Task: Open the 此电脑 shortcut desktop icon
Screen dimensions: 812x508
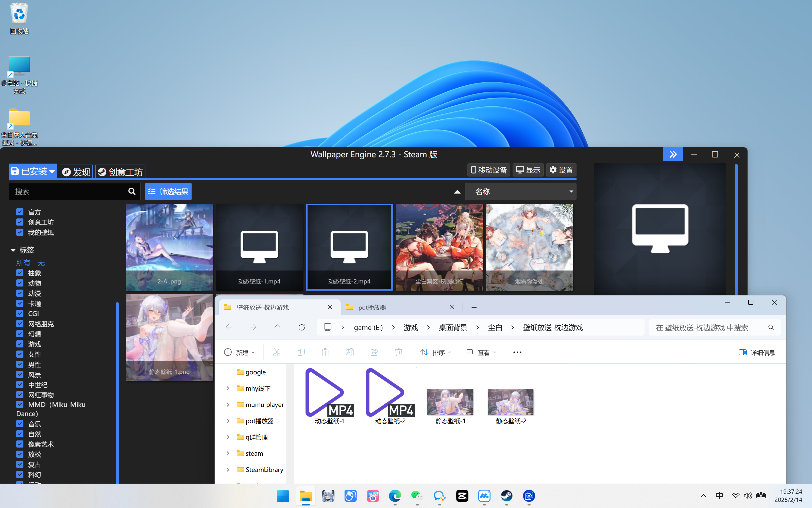Action: (x=19, y=75)
